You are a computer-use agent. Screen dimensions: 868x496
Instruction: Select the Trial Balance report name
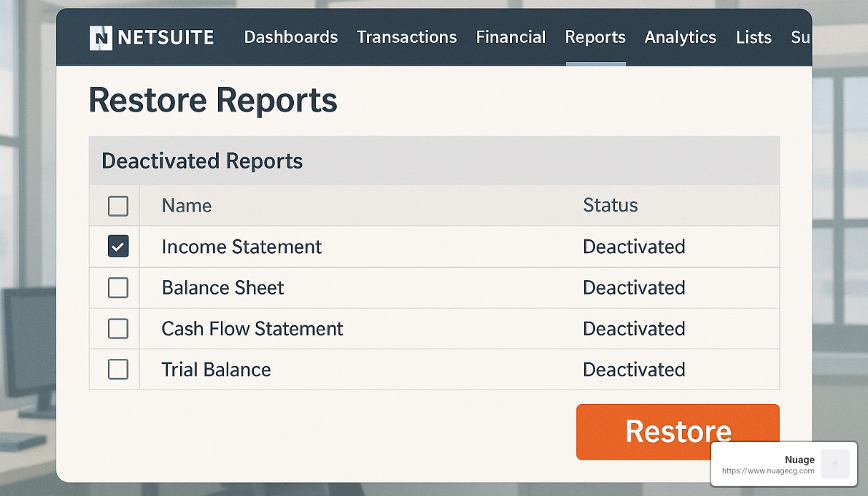[216, 370]
